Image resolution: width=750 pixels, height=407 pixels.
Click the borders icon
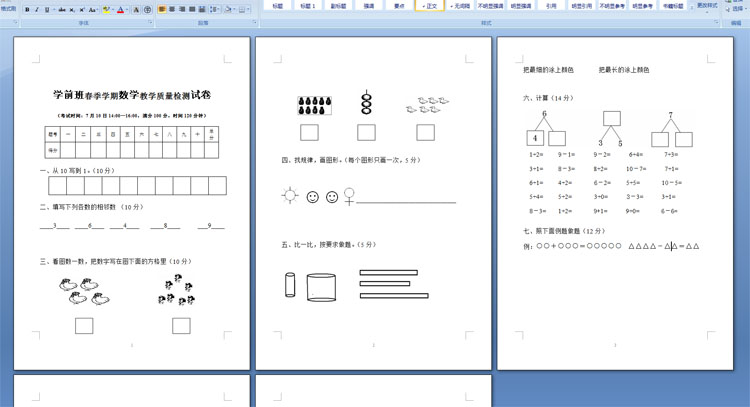[242, 10]
